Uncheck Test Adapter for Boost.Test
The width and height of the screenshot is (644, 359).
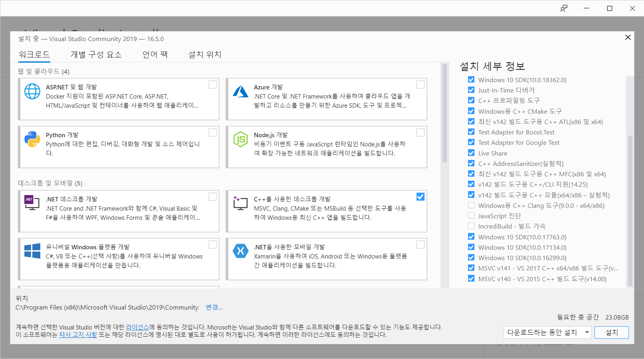[x=471, y=132]
